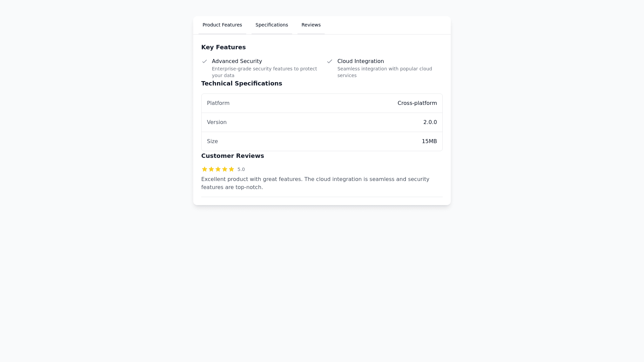Select the Size specification row
The height and width of the screenshot is (362, 644).
322,141
